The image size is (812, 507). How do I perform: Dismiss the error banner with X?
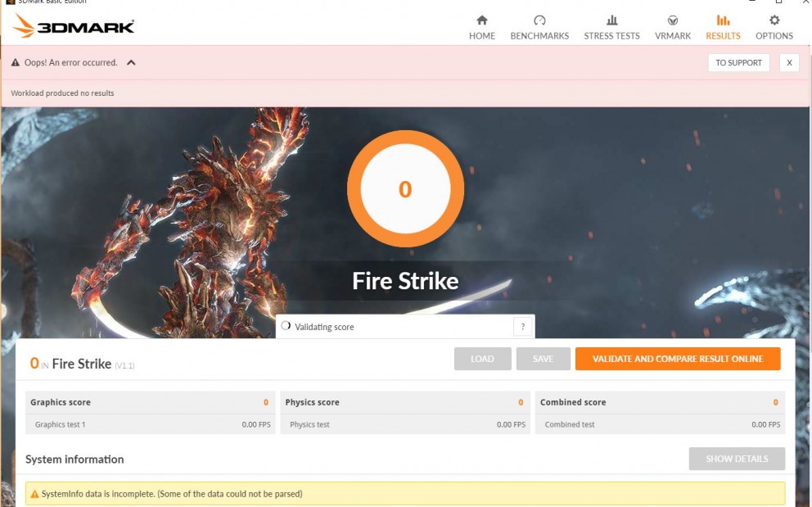point(789,63)
